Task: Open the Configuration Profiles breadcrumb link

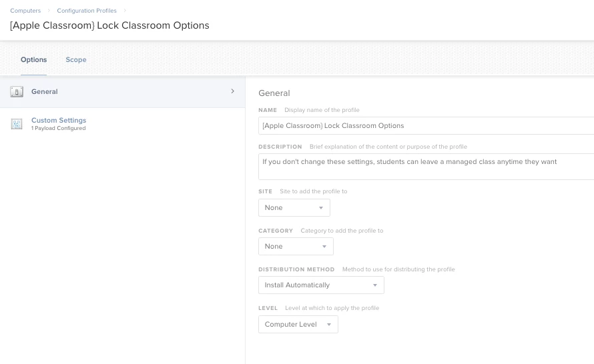Action: click(x=87, y=11)
